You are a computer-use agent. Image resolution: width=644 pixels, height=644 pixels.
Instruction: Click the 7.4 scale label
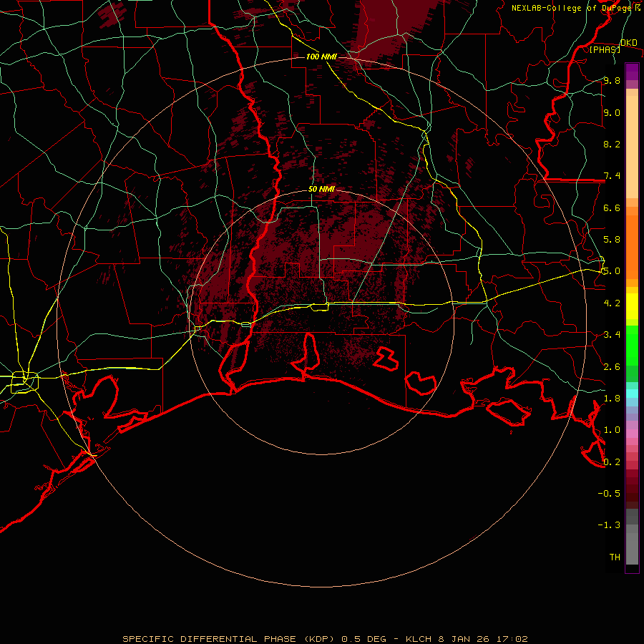point(612,176)
